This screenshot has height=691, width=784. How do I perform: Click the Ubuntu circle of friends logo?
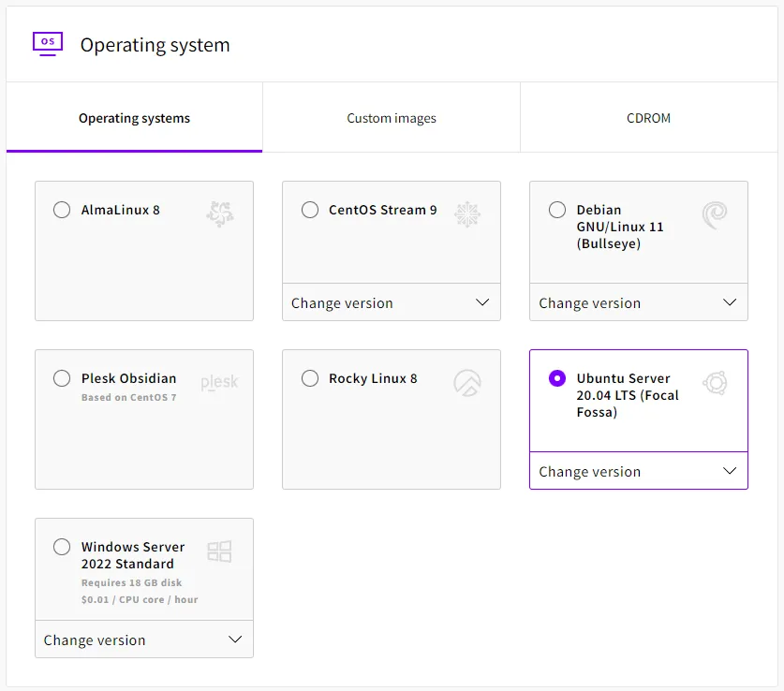pyautogui.click(x=714, y=382)
